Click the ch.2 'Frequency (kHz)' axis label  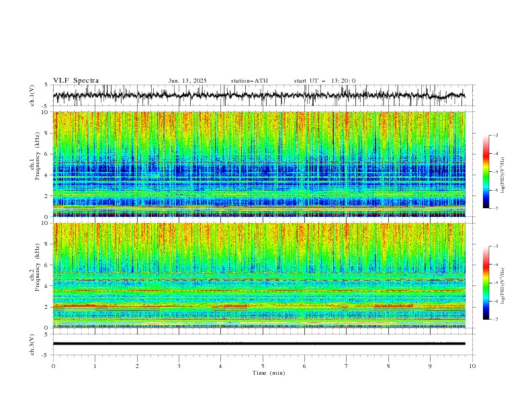click(38, 267)
